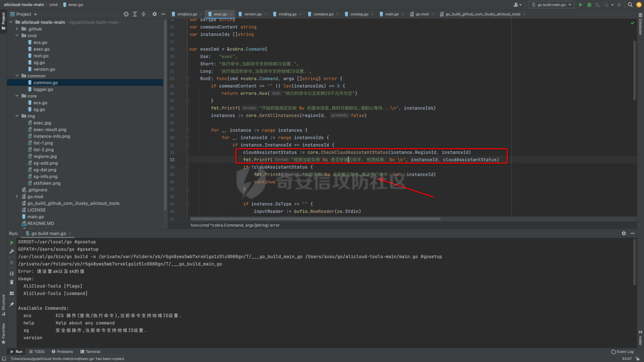Open the run configuration dropdown
Image resolution: width=644 pixels, height=362 pixels.
click(551, 5)
